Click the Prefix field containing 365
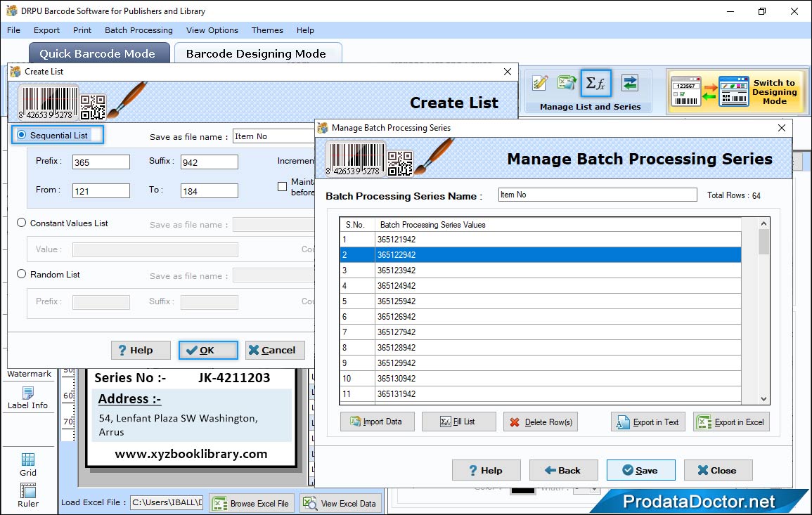 pyautogui.click(x=101, y=162)
